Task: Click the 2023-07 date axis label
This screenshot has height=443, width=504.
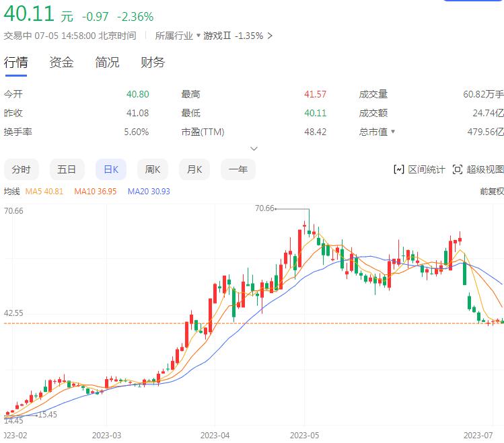Action: click(478, 436)
